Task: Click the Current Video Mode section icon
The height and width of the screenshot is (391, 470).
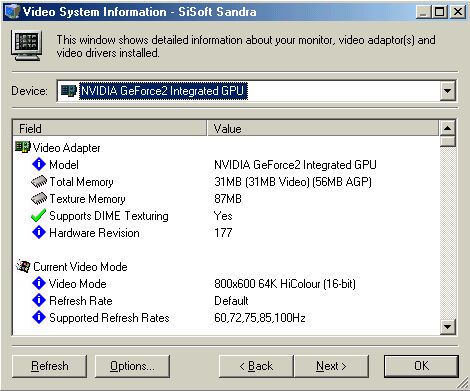Action: [23, 266]
